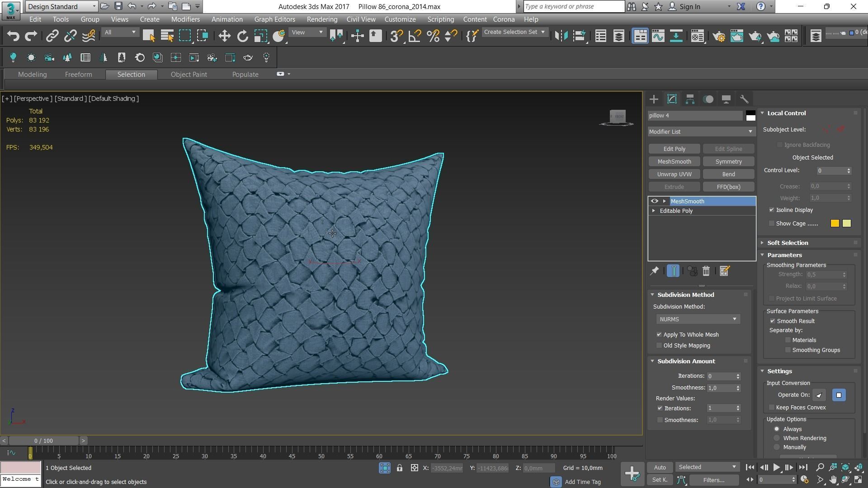The image size is (868, 488).
Task: Remove modifier with the trash icon
Action: click(706, 271)
